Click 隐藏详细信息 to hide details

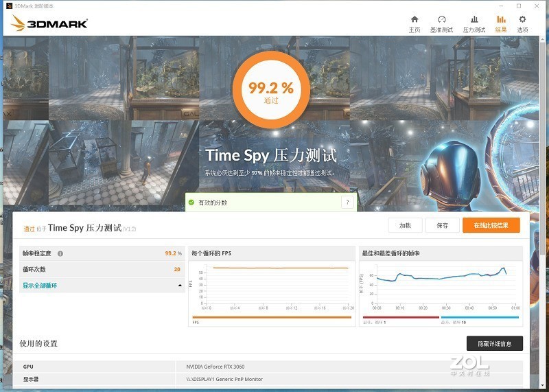(x=494, y=343)
